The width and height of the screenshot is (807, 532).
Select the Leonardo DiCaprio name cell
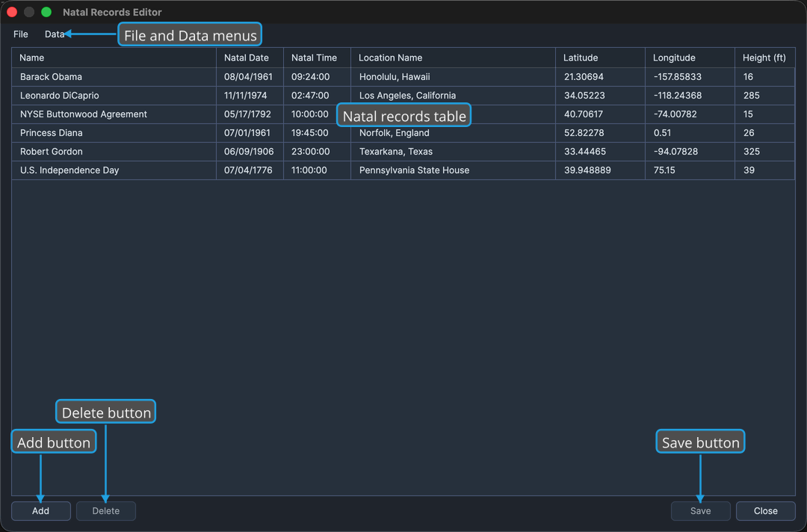pyautogui.click(x=114, y=95)
